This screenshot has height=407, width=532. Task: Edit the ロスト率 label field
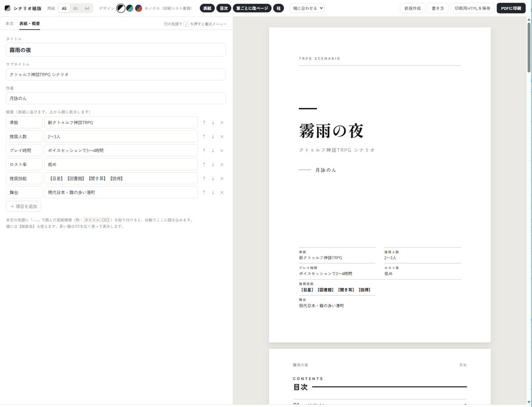pyautogui.click(x=24, y=164)
